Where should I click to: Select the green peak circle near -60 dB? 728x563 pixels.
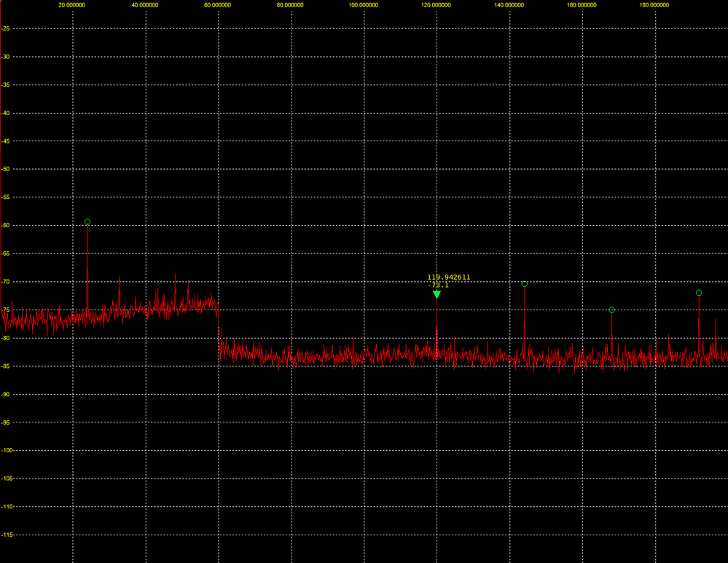point(87,222)
